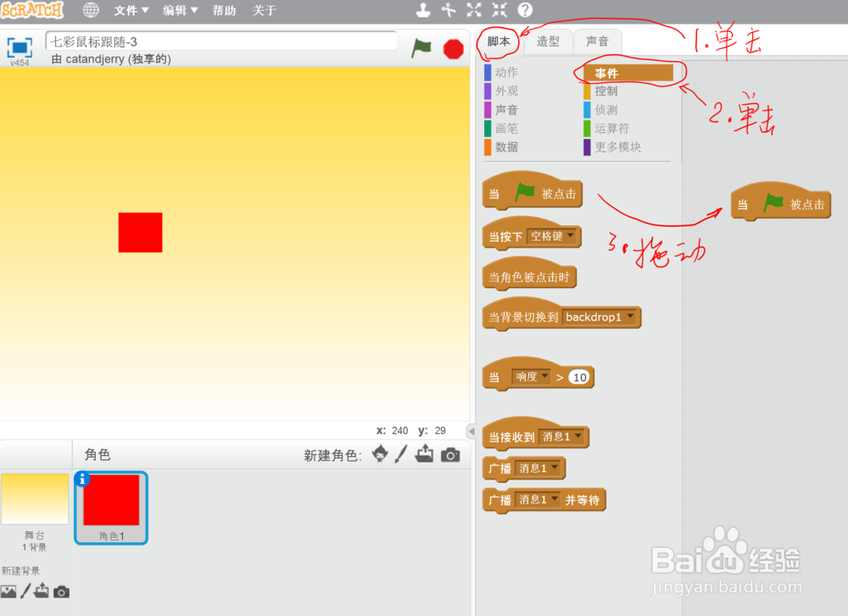Screen dimensions: 848x616
Task: Switch to the 造型 tab
Action: (548, 41)
